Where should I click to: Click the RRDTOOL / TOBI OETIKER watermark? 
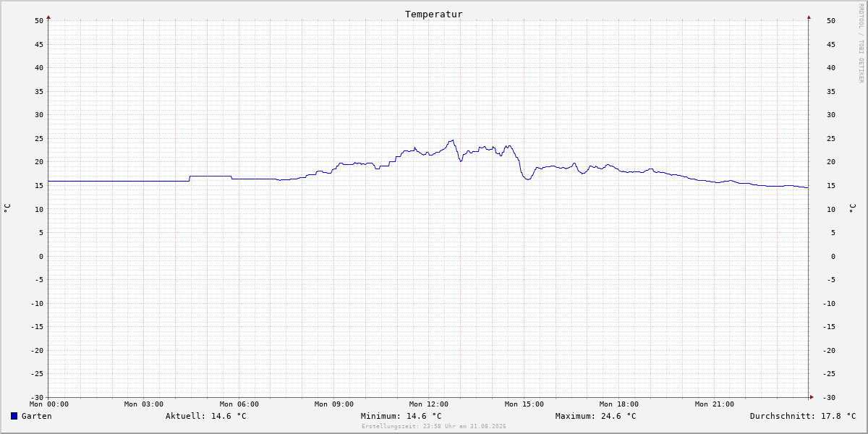861,43
